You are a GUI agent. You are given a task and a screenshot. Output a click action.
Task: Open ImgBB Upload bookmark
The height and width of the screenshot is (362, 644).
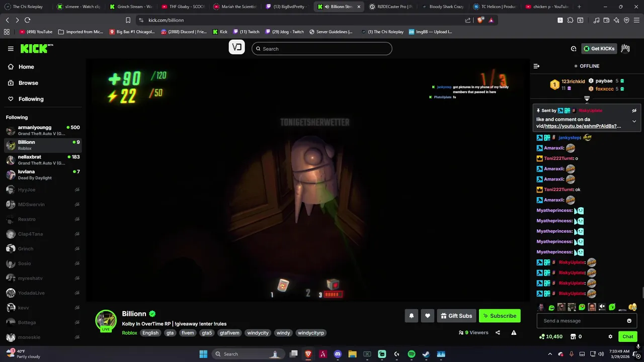coord(430,32)
